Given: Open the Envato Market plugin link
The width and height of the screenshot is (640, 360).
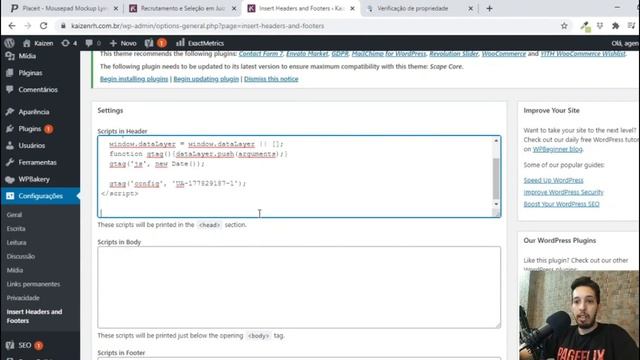Looking at the screenshot, I should [307, 53].
